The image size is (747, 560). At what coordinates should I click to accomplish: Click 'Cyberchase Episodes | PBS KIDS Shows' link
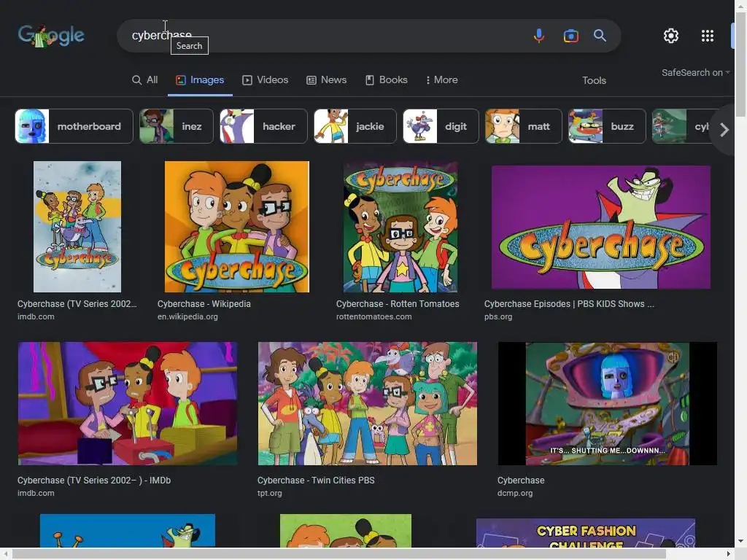click(569, 304)
